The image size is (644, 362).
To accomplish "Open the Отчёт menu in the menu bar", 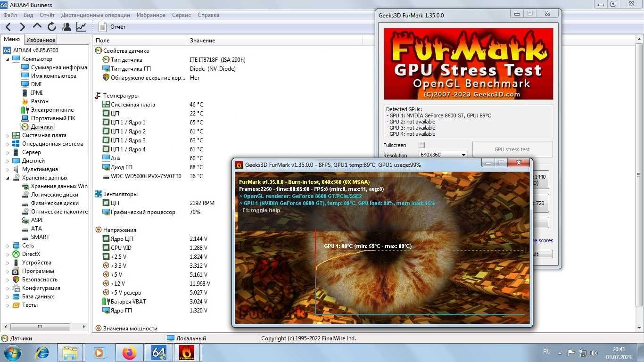I will 47,15.
